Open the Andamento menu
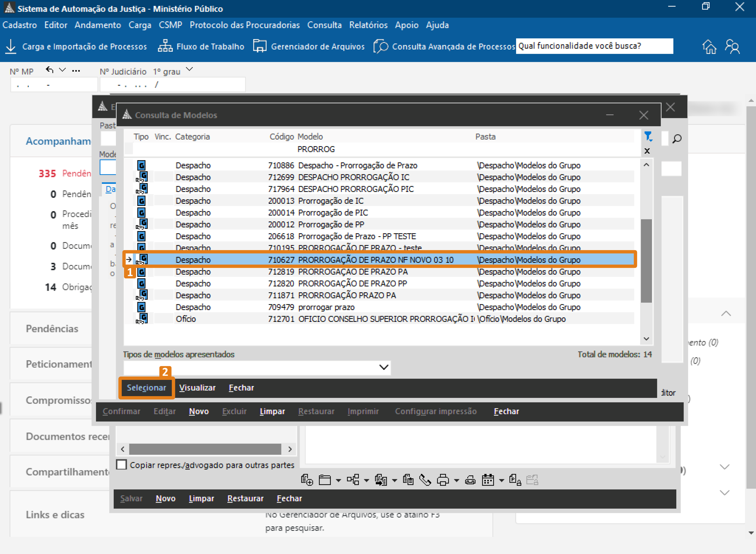The width and height of the screenshot is (756, 554). coord(97,25)
